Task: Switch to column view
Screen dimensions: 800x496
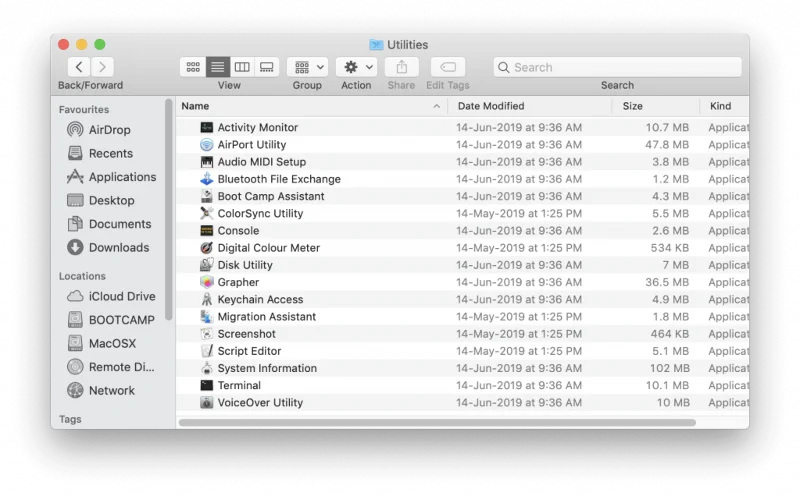Action: point(242,67)
